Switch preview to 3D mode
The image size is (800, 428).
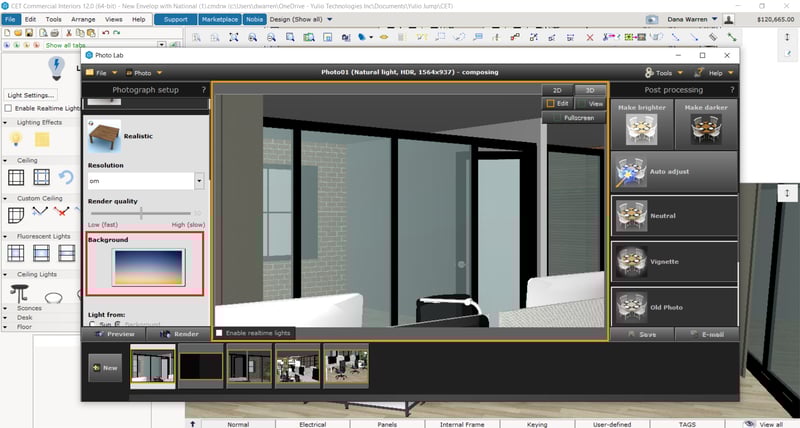[x=590, y=90]
